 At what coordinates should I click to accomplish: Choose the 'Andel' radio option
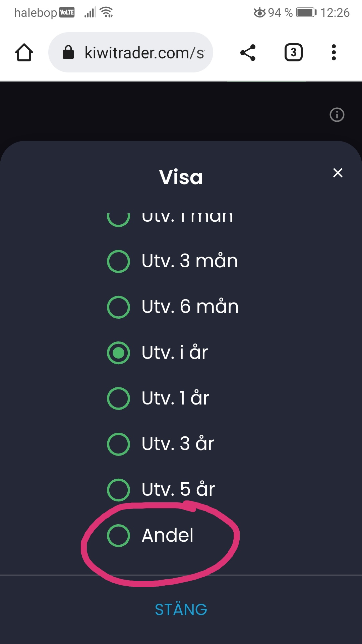(x=118, y=535)
